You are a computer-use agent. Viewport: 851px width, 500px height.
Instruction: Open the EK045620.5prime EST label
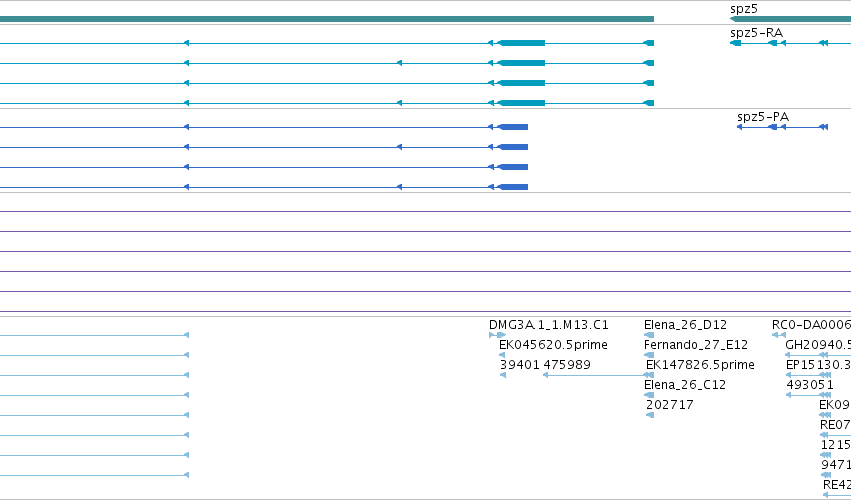pyautogui.click(x=553, y=345)
